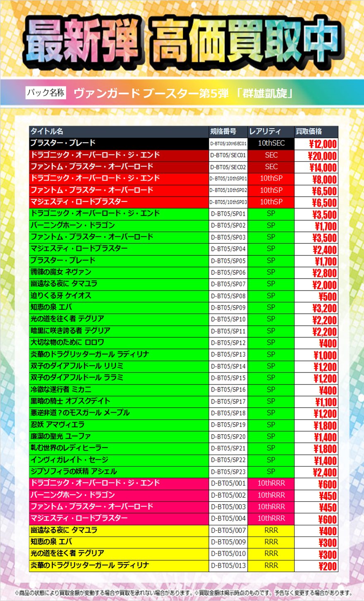Click the ¥2,800 price
This screenshot has height=601, width=364.
pyautogui.click(x=324, y=273)
